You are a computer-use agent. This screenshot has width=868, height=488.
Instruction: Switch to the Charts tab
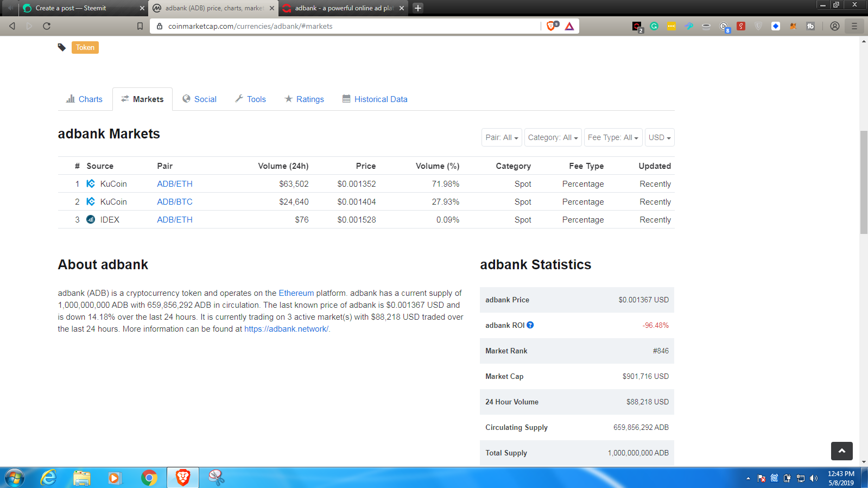point(84,99)
